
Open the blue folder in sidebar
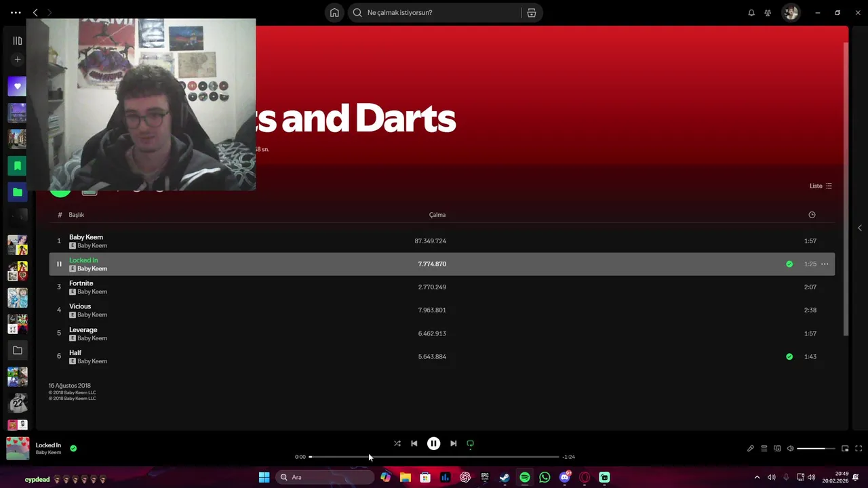[x=18, y=192]
